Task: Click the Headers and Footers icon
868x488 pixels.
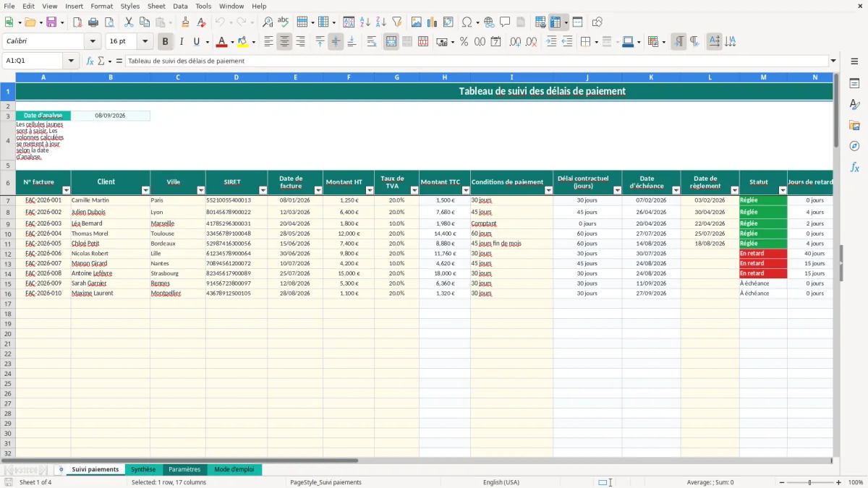Action: click(520, 22)
